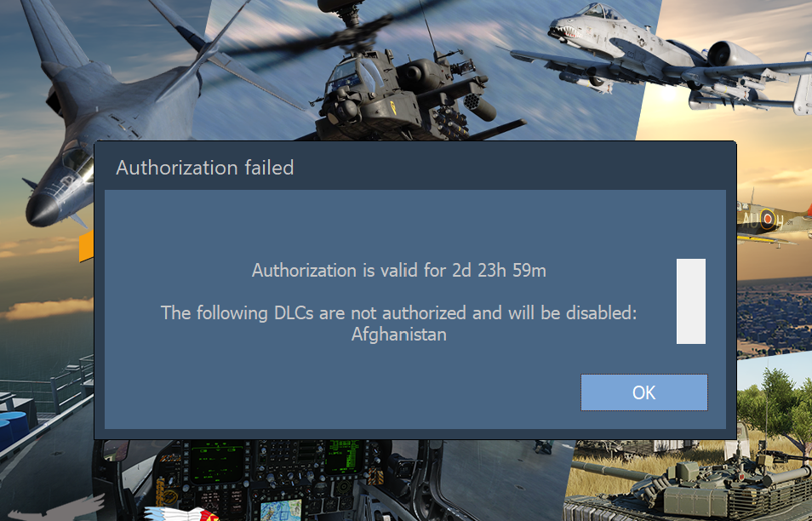
Task: Click the white-feathered red emblem logo
Action: [x=181, y=513]
